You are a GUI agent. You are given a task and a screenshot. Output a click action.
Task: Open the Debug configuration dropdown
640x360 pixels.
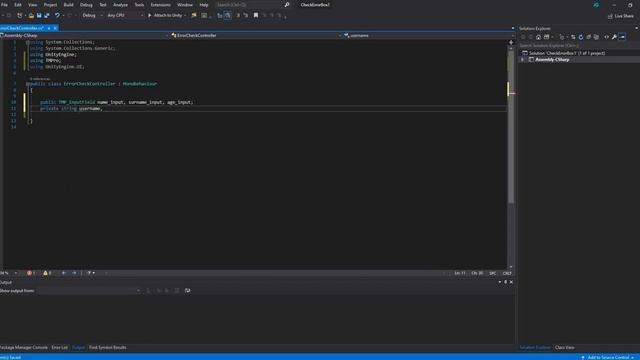93,16
